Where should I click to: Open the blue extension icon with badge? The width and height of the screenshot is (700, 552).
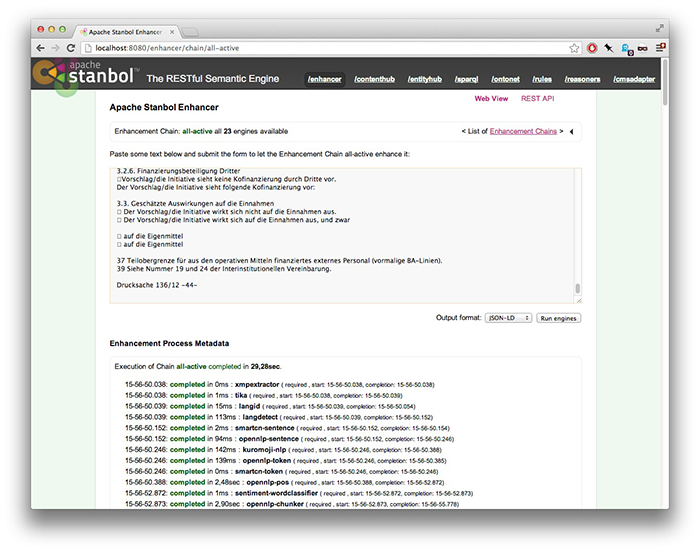click(626, 49)
